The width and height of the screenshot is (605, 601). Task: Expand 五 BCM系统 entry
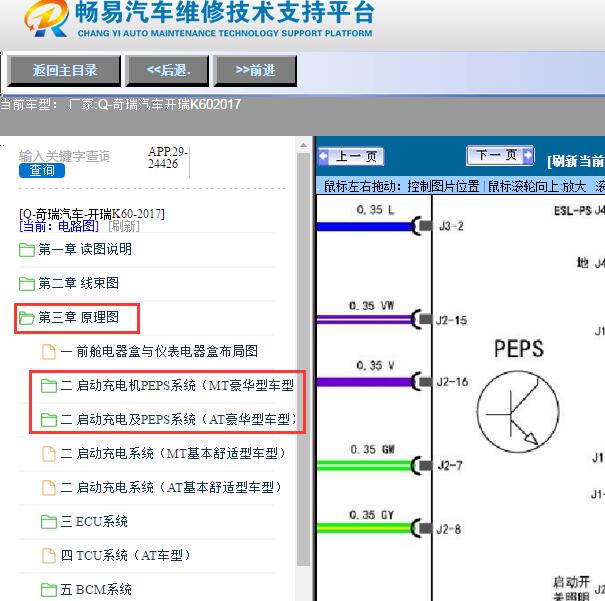[x=96, y=589]
